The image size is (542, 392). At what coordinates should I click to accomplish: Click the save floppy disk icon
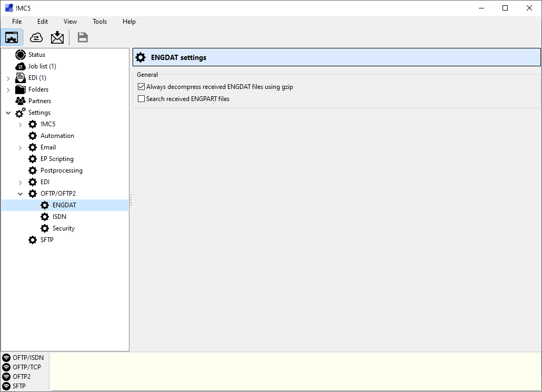83,37
